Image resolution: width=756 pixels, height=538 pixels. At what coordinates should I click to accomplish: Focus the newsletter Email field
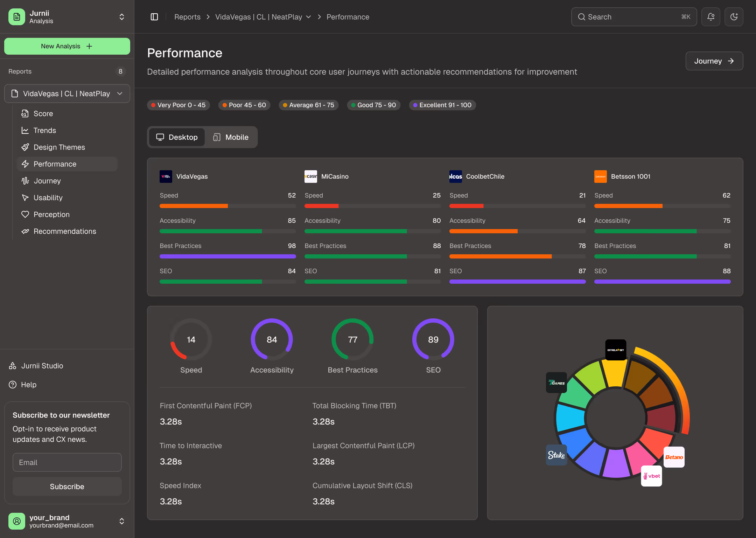[67, 462]
